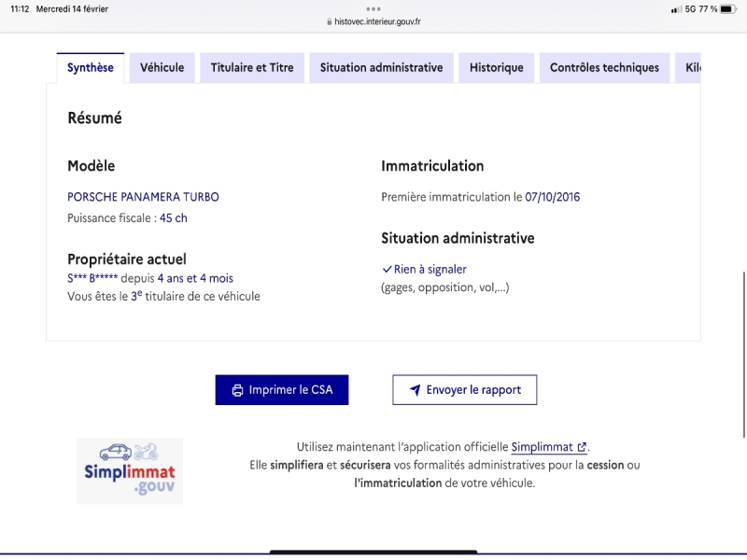The width and height of the screenshot is (747, 560).
Task: Tap the Mercredi 14 février date
Action: [72, 9]
